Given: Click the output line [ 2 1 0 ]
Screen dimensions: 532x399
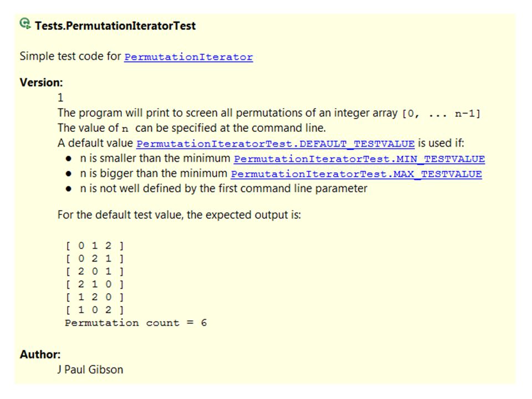Looking at the screenshot, I should tap(95, 284).
